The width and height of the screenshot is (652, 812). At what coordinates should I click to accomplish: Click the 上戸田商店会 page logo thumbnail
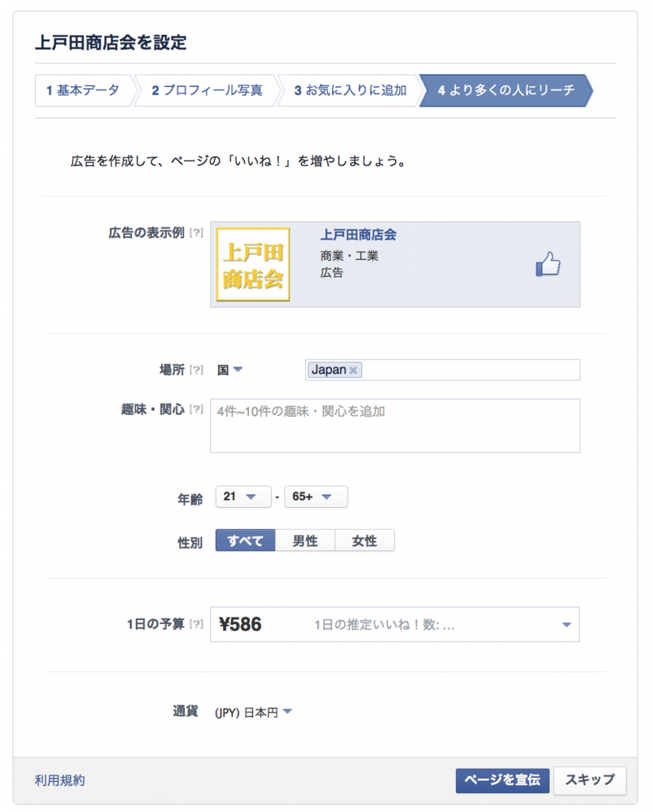pyautogui.click(x=254, y=265)
